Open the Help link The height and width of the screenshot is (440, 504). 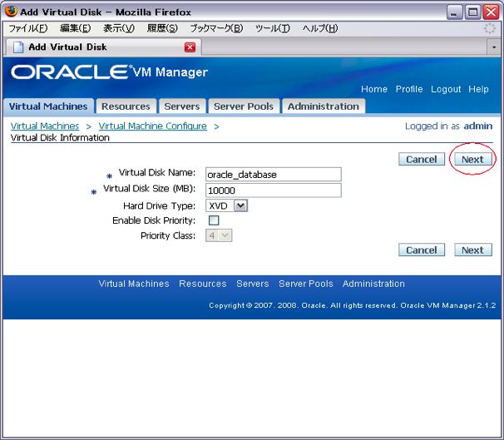pos(478,89)
